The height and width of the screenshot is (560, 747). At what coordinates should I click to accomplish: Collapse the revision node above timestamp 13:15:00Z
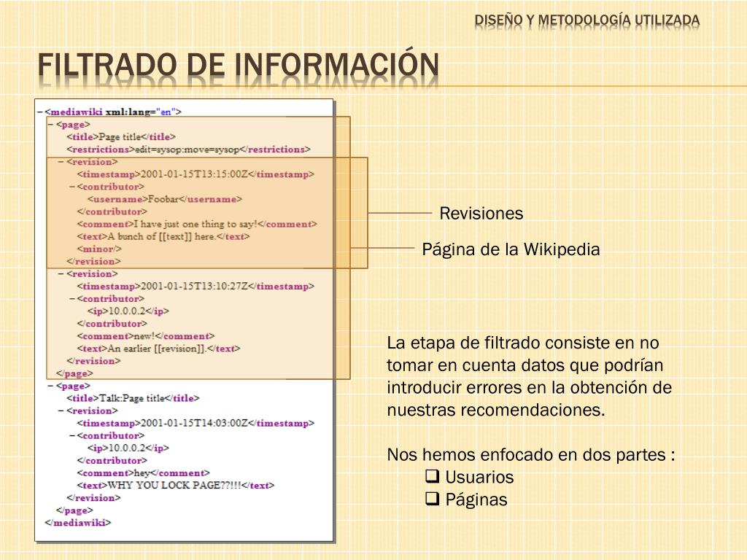click(x=61, y=162)
